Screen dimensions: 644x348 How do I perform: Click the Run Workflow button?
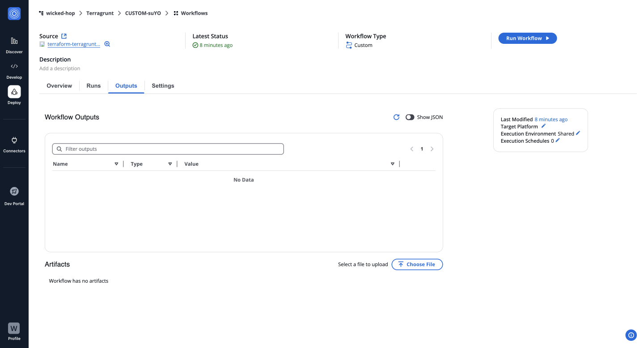(527, 38)
